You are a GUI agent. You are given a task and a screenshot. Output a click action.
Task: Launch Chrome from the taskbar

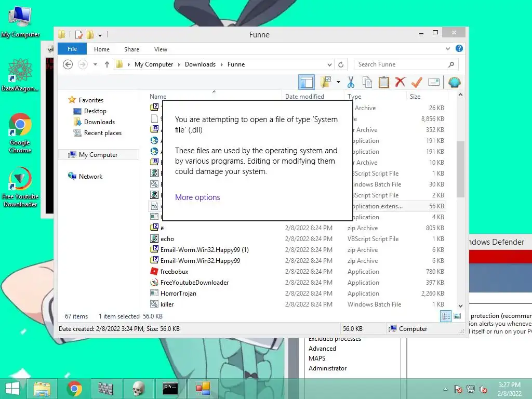(74, 389)
